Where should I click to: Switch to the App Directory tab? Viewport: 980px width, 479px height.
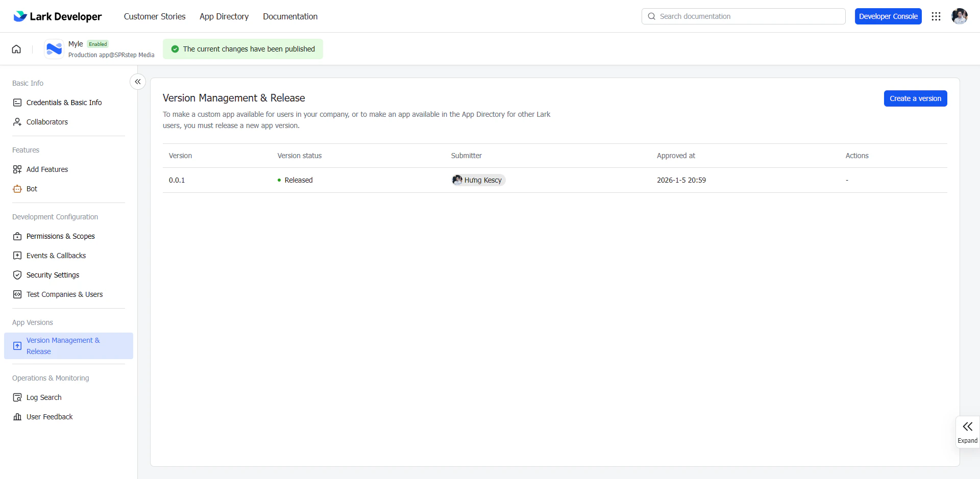(224, 16)
